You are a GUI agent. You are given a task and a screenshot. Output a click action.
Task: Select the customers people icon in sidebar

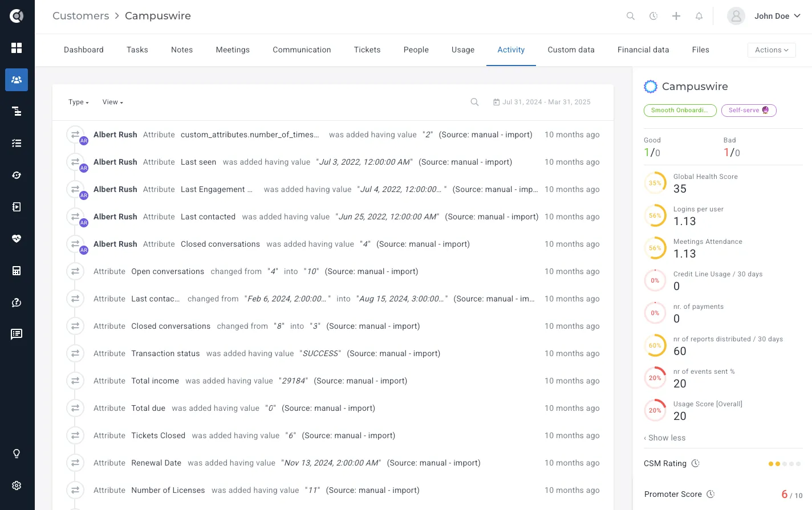coord(17,80)
